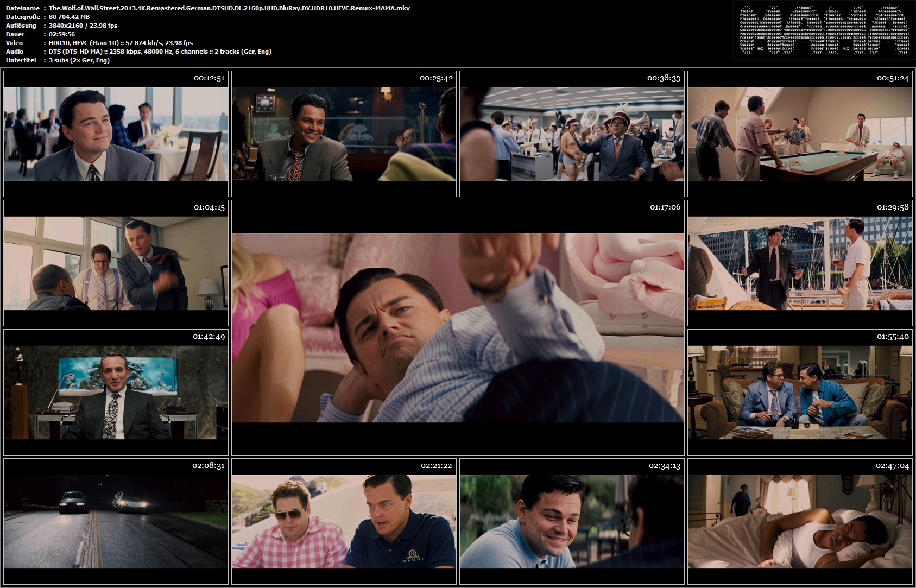This screenshot has width=916, height=588.
Task: Click the Auflösung label
Action: [x=21, y=26]
